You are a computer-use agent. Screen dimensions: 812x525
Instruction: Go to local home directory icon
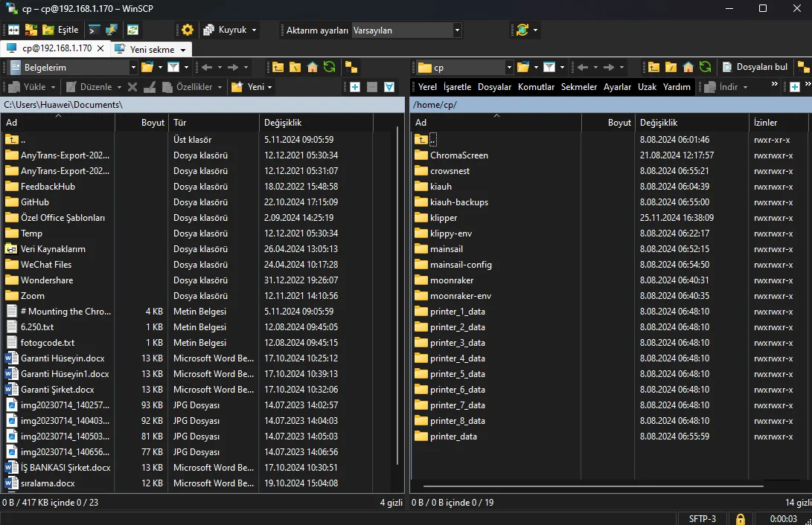pos(313,67)
